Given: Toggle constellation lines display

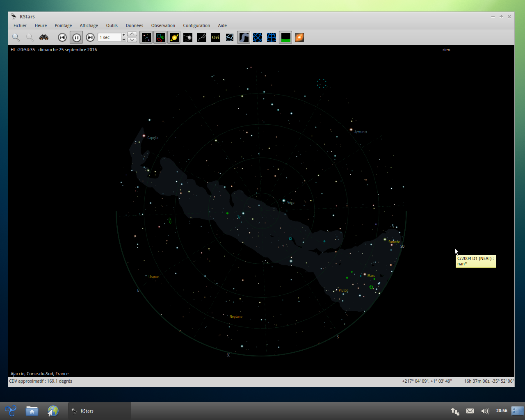Looking at the screenshot, I should coord(202,37).
